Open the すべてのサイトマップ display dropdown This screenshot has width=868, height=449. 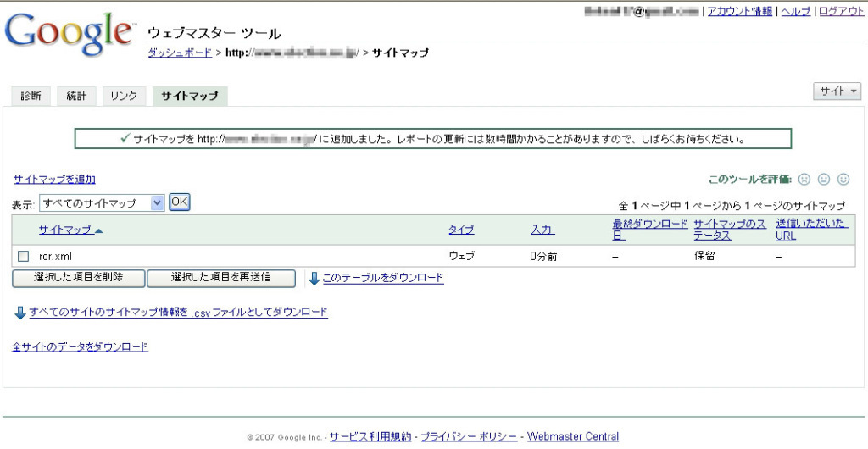click(x=103, y=203)
